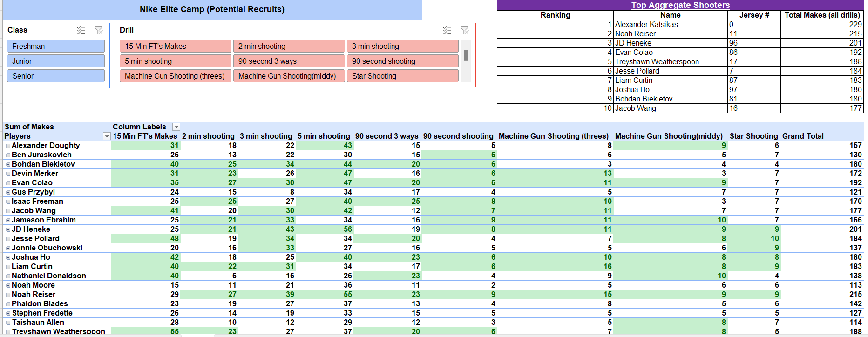Expand Jonnie Obuchowski row
Viewport: 868px width, 337px height.
pos(8,248)
